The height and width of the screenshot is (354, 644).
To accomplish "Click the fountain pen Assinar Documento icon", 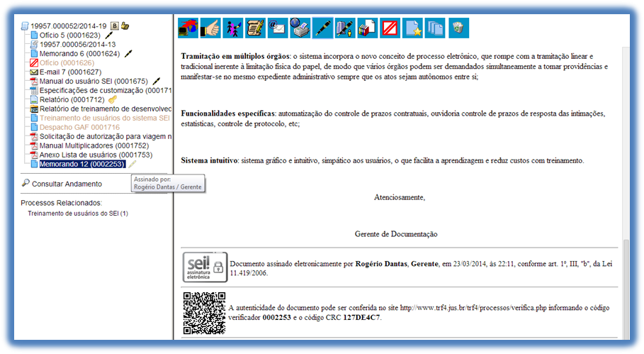I will pyautogui.click(x=322, y=28).
